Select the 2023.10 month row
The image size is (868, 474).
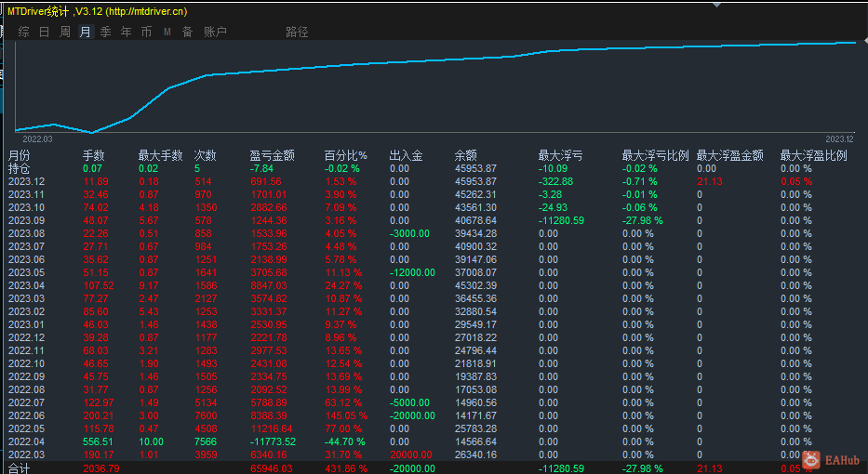437,207
